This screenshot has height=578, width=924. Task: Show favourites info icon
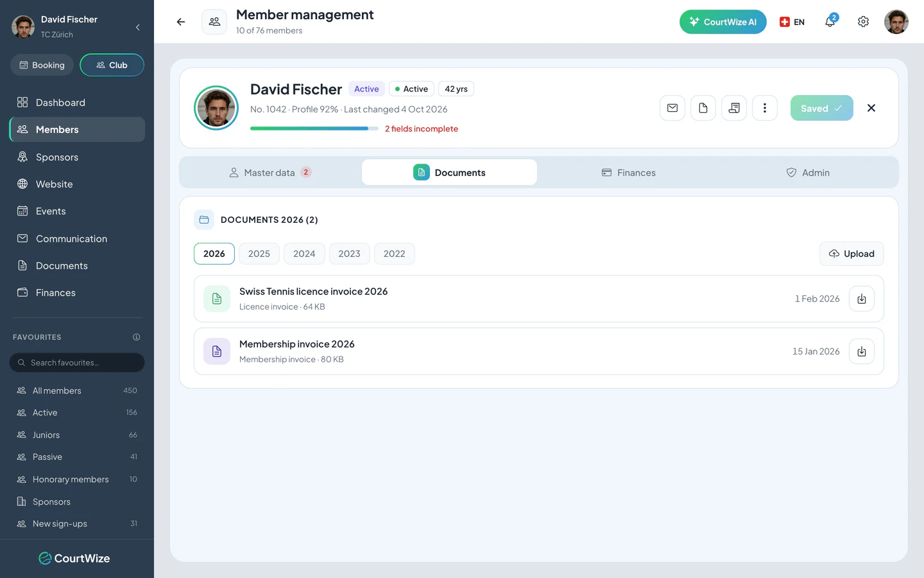point(136,337)
